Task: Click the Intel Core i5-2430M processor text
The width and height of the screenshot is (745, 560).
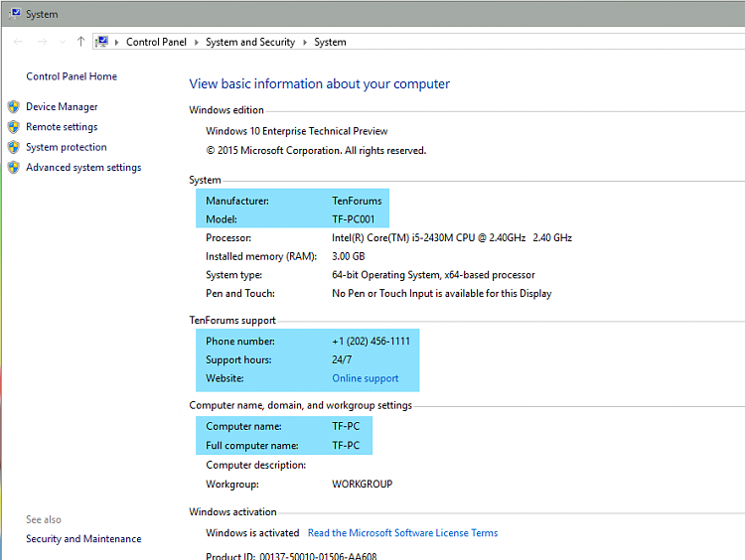Action: pyautogui.click(x=452, y=238)
